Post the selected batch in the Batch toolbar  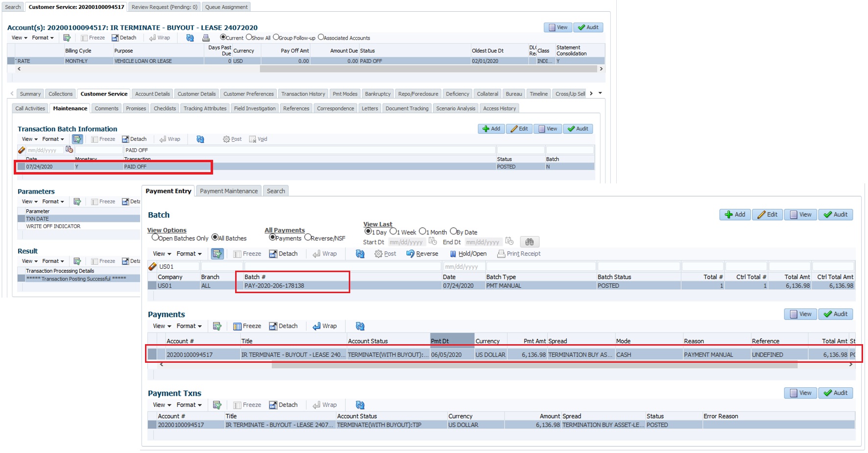385,254
